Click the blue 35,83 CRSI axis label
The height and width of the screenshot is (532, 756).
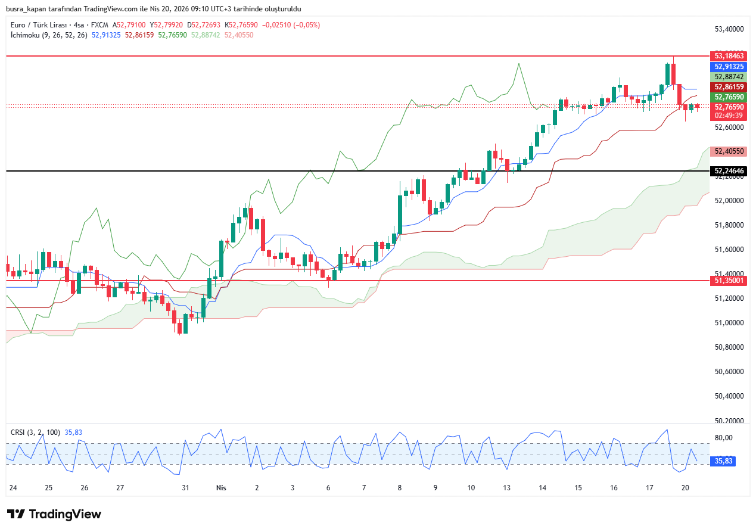coord(723,461)
